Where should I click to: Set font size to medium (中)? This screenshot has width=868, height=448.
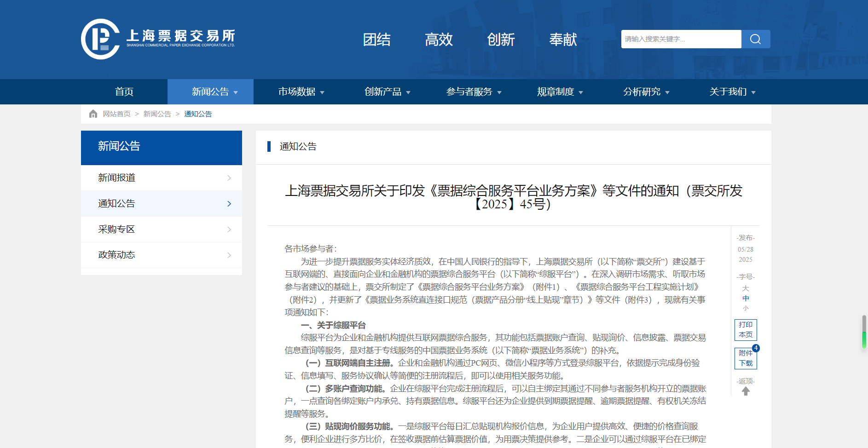[x=746, y=298]
